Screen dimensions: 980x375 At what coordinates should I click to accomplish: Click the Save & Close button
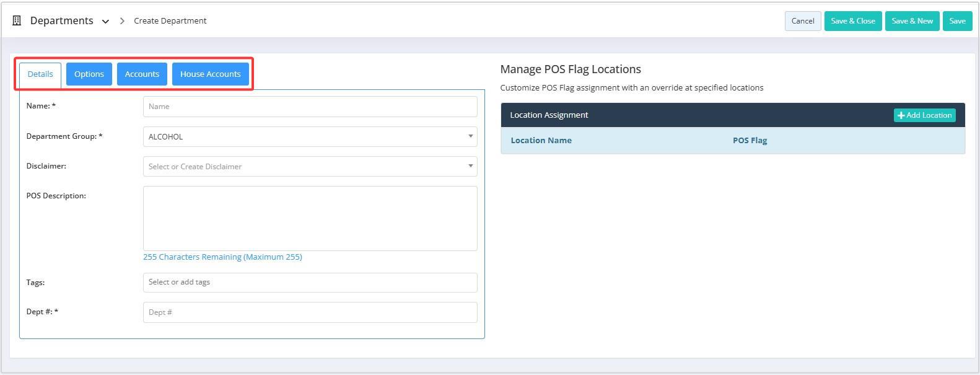[853, 20]
